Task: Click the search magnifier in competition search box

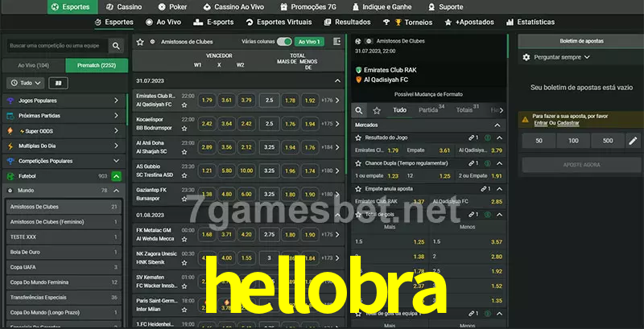Action: [x=116, y=46]
